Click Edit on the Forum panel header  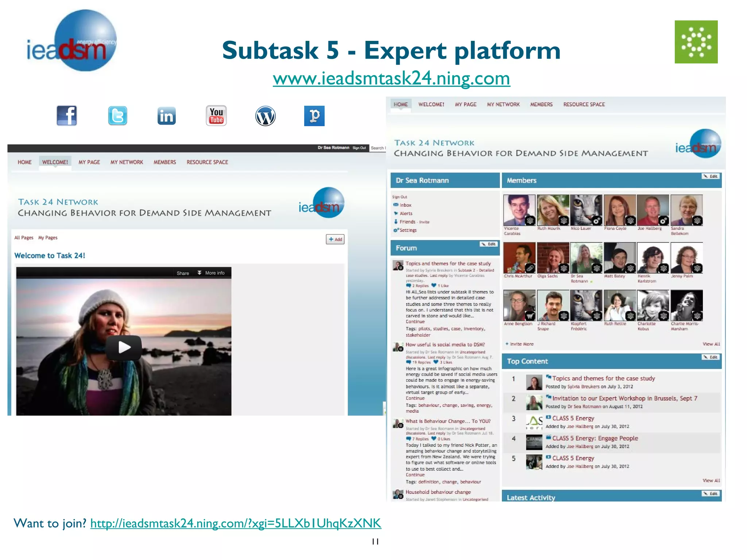pos(488,244)
